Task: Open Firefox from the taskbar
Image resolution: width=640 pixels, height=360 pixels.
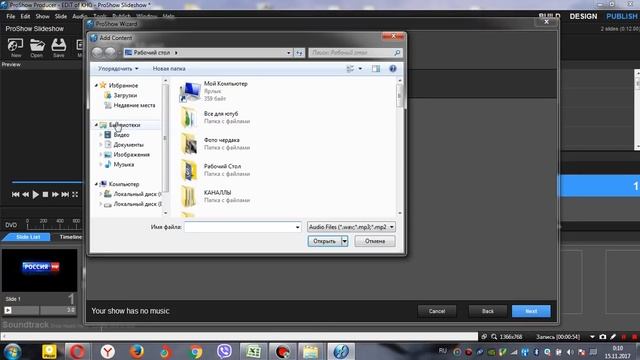Action: (137, 351)
